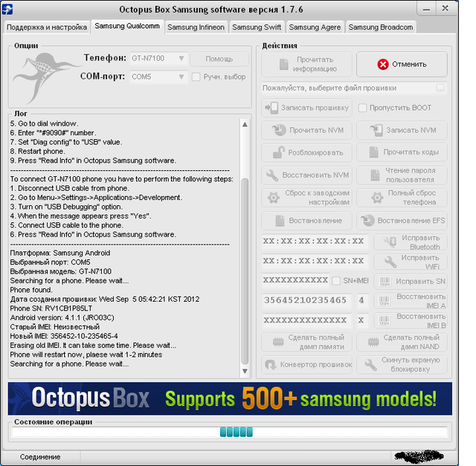Screen dimensions: 476x466
Task: Switch to the Samsung Broadcom tab
Action: 381,27
